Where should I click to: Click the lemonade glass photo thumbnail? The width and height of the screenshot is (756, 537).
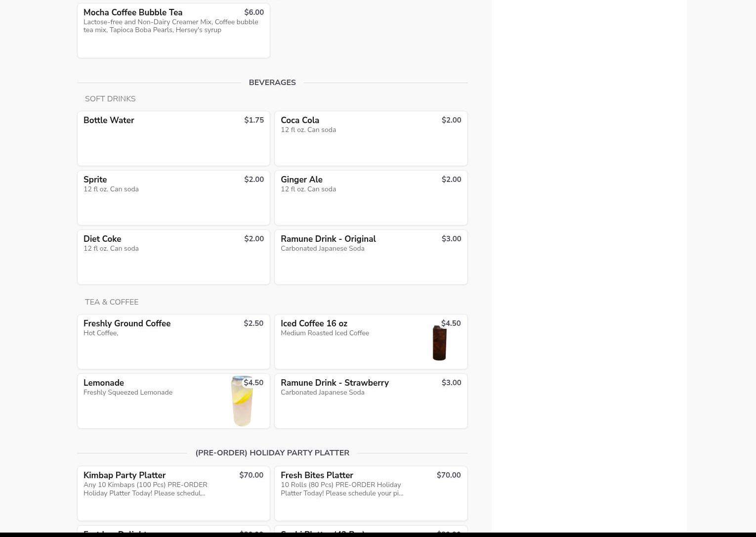click(x=242, y=401)
